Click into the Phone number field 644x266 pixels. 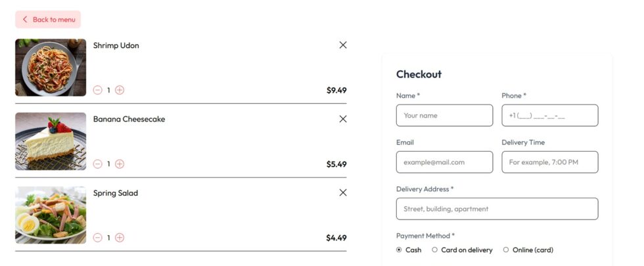[x=550, y=116]
